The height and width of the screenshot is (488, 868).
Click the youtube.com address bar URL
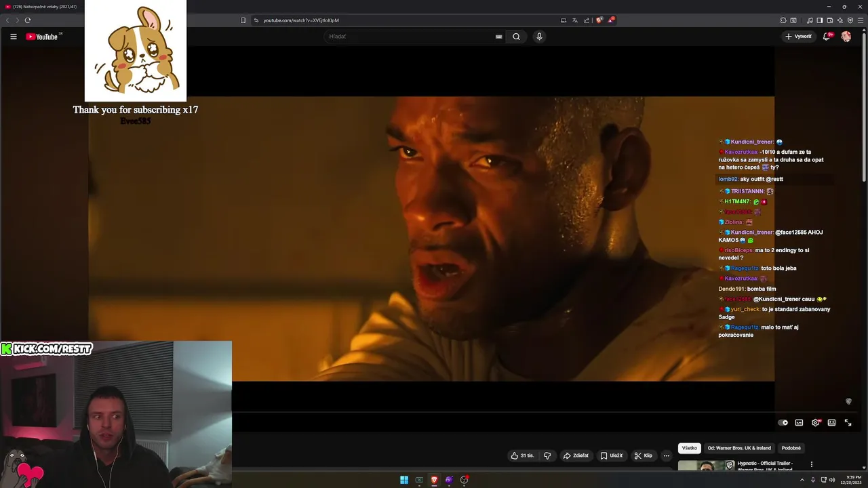301,20
